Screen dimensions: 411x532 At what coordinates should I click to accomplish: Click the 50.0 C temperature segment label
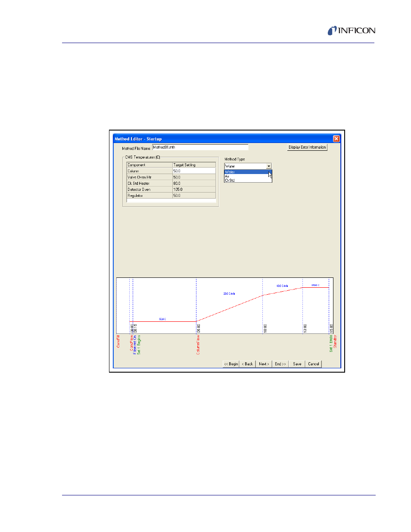tap(162, 319)
